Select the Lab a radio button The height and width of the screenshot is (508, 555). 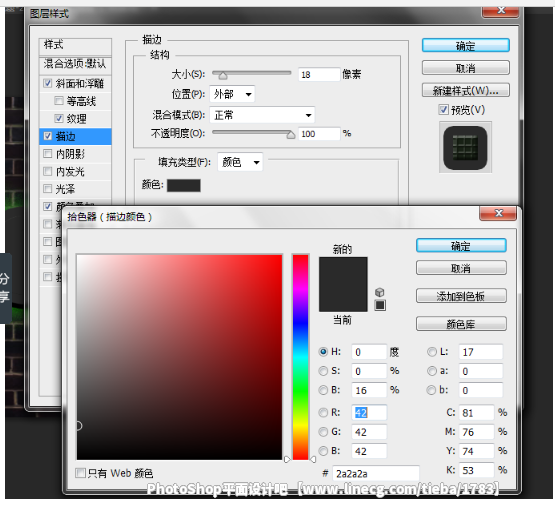coord(431,371)
